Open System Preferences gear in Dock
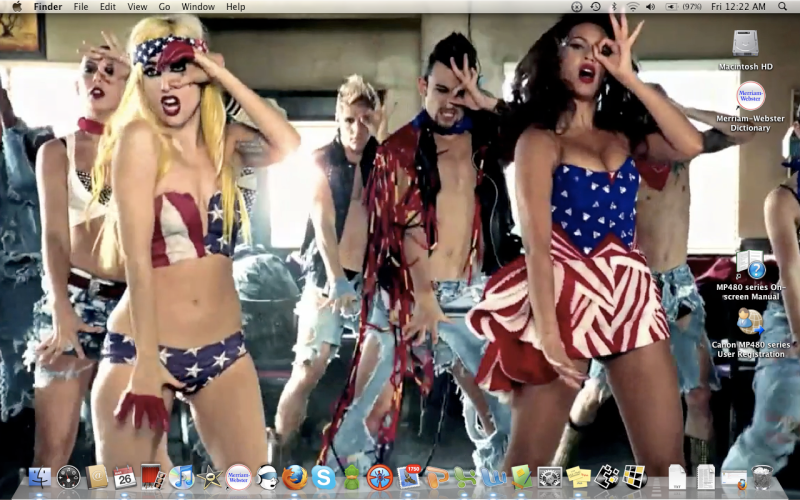800x500 pixels. (550, 478)
